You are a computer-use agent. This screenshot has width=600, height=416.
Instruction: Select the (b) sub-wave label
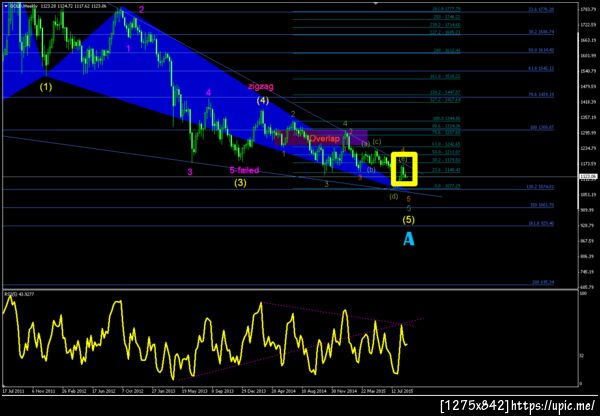[371, 170]
